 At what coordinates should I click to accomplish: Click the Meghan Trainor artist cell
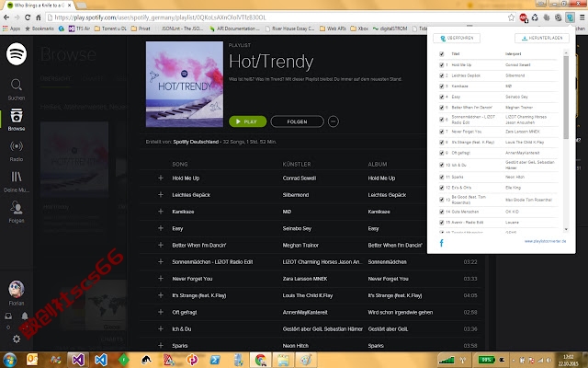click(x=300, y=246)
